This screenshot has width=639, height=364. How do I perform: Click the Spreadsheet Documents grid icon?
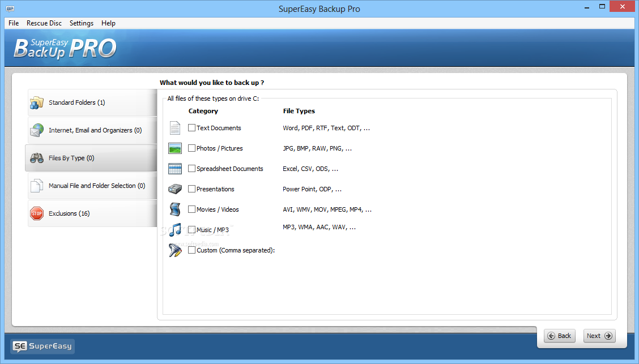[x=175, y=169]
